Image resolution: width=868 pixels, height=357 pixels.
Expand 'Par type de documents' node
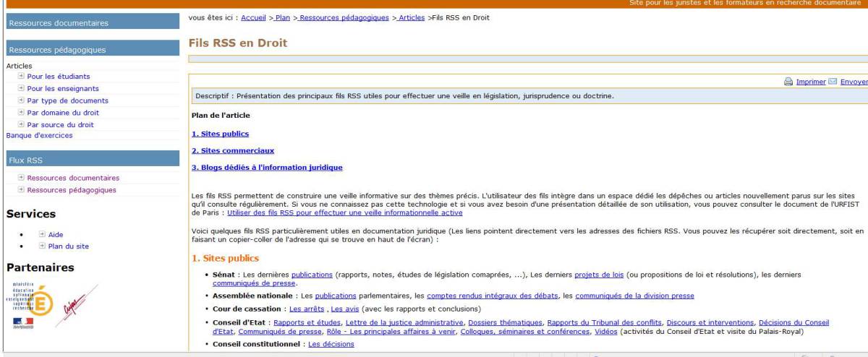click(x=21, y=100)
